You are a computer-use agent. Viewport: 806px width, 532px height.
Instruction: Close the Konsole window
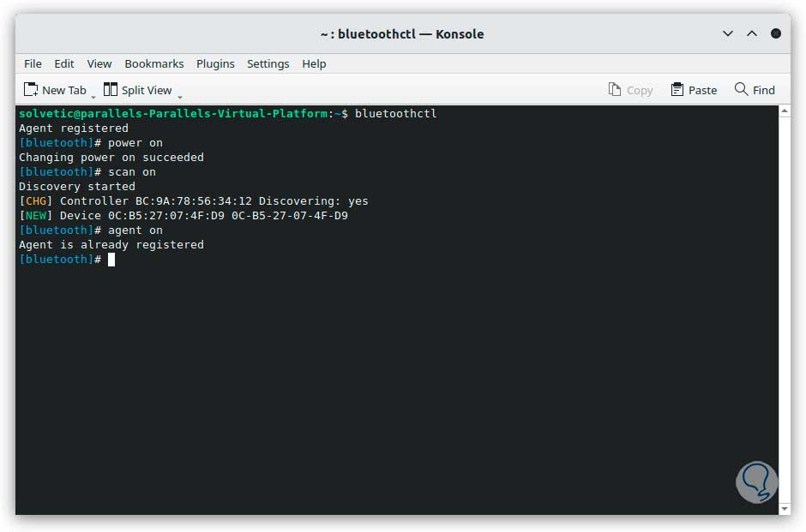pyautogui.click(x=776, y=34)
